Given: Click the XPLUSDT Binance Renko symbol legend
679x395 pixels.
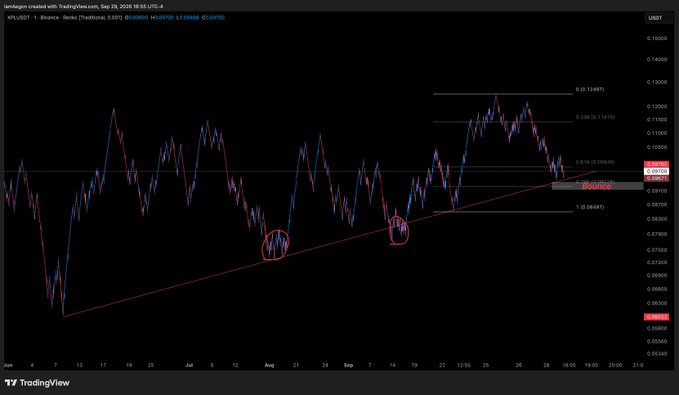Looking at the screenshot, I should 65,18.
